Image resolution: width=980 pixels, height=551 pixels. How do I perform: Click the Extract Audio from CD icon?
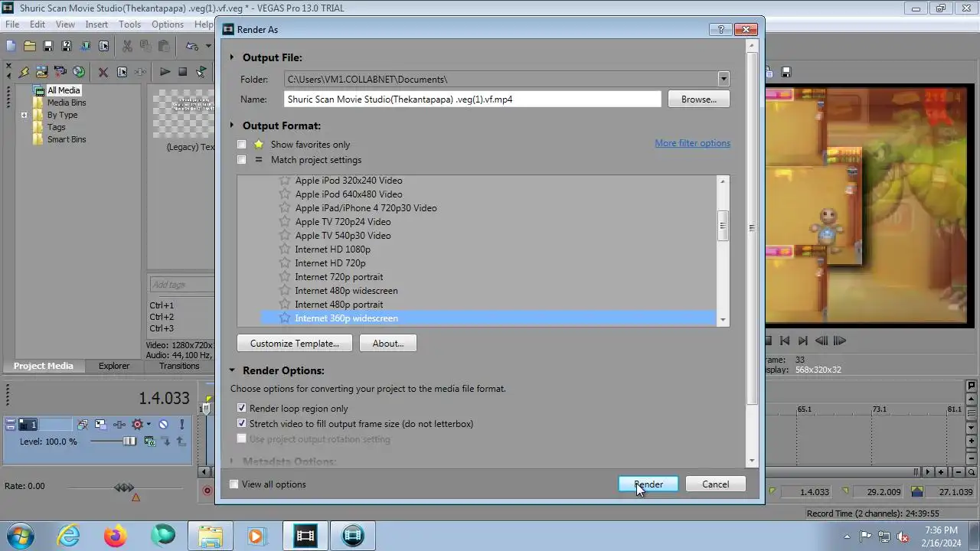point(79,72)
